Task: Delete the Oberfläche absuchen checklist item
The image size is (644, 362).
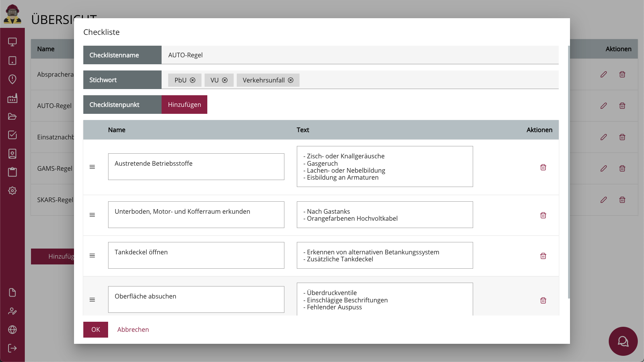Action: [543, 300]
